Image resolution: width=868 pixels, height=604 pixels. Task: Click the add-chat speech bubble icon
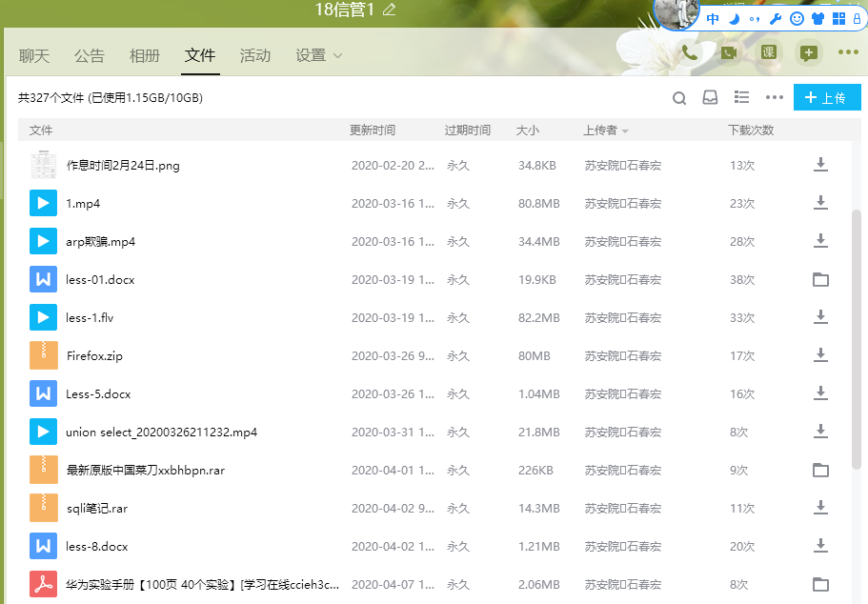[x=808, y=53]
